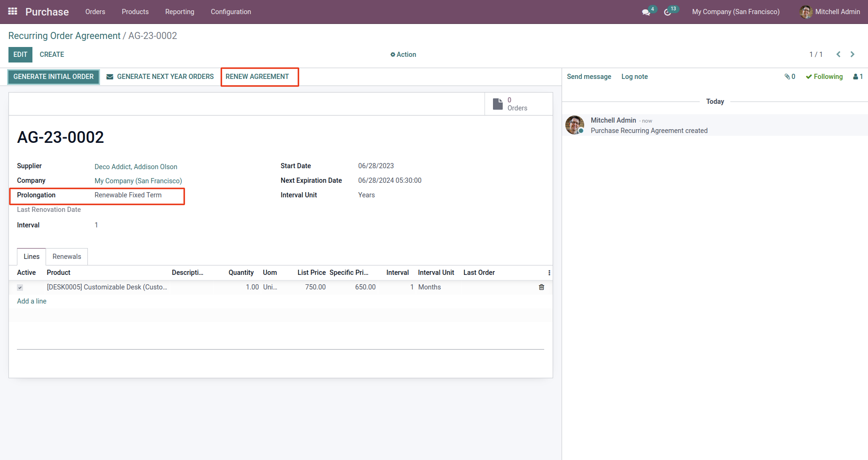This screenshot has width=868, height=460.
Task: Open supplier link Deco Addict, Addison Olson
Action: click(136, 167)
